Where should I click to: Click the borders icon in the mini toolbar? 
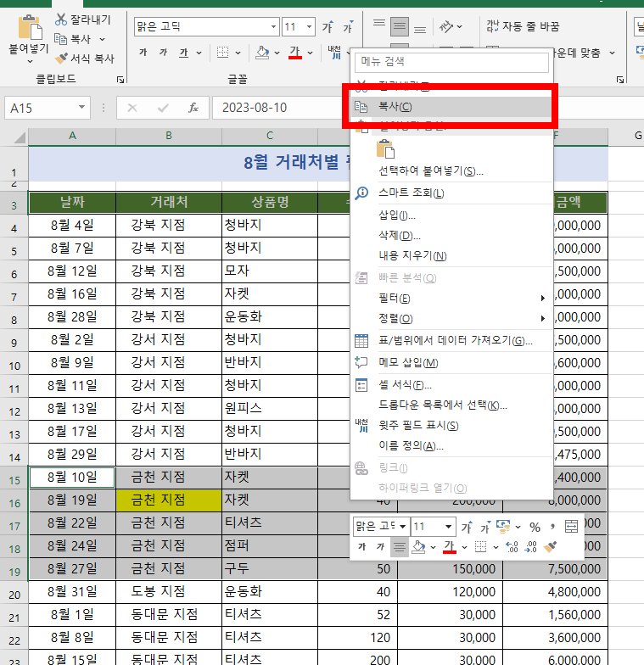[480, 546]
